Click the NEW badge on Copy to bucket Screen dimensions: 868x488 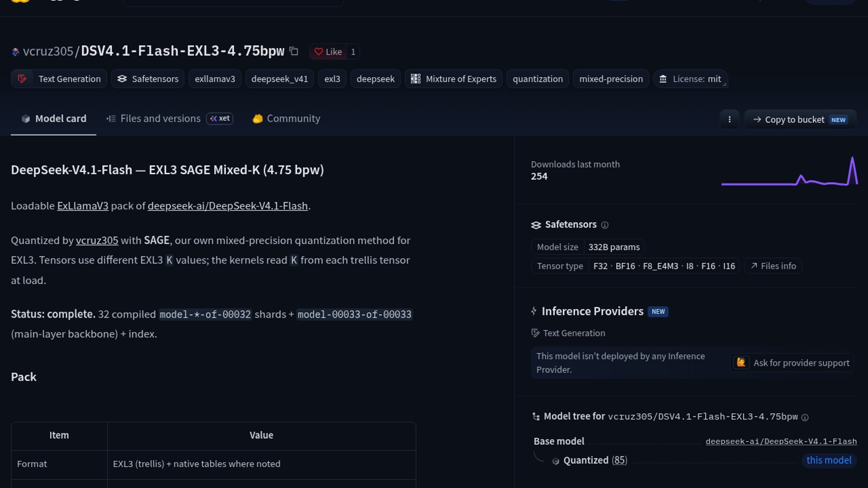[838, 120]
